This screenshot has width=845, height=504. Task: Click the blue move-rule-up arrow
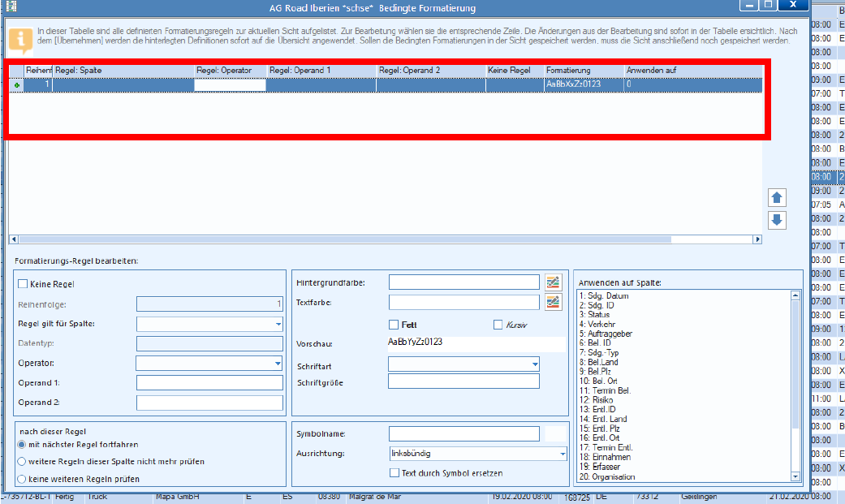777,198
